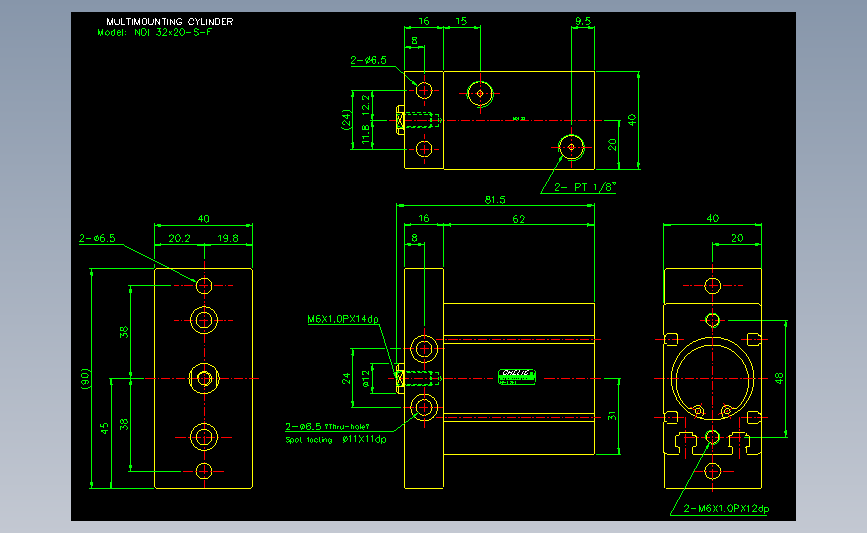867x533 pixels.
Task: Click the Spot facing ø11X11dp note
Action: [336, 440]
